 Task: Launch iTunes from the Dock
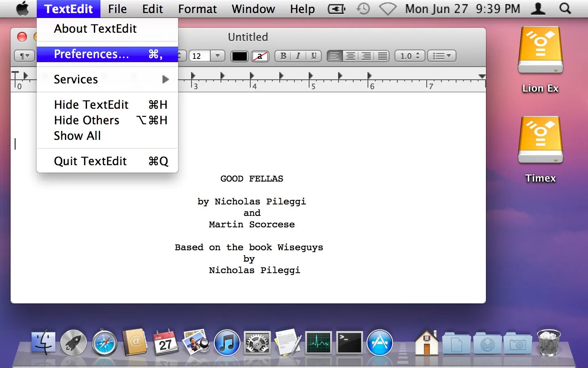pyautogui.click(x=227, y=343)
